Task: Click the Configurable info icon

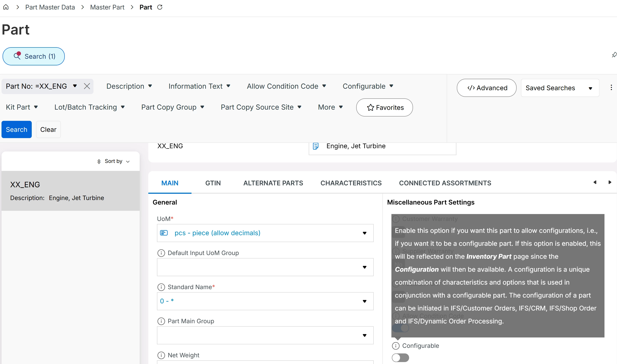Action: [396, 346]
